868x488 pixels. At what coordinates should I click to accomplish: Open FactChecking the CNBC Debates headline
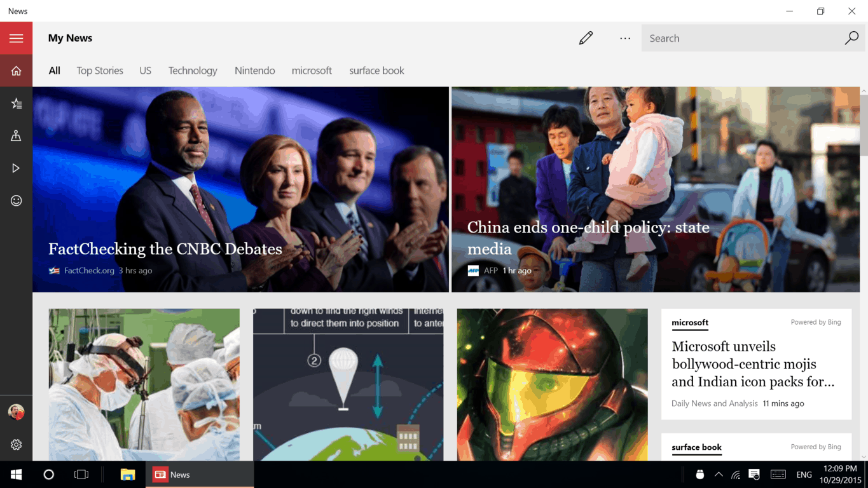[165, 248]
